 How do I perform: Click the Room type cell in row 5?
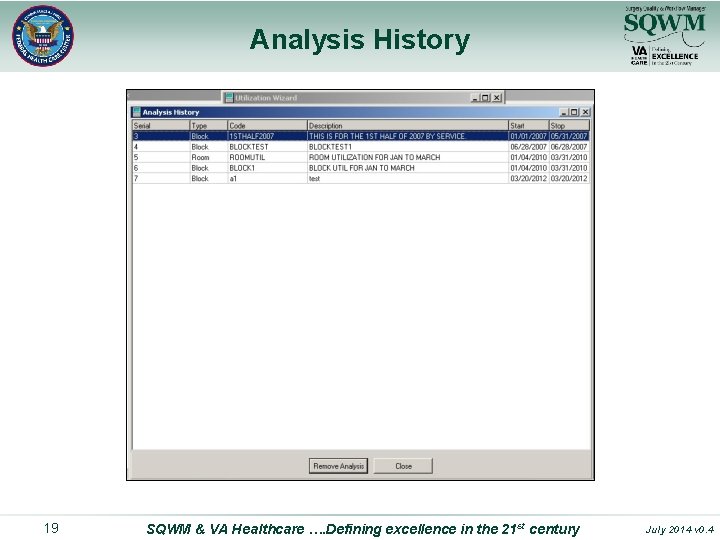pos(208,157)
